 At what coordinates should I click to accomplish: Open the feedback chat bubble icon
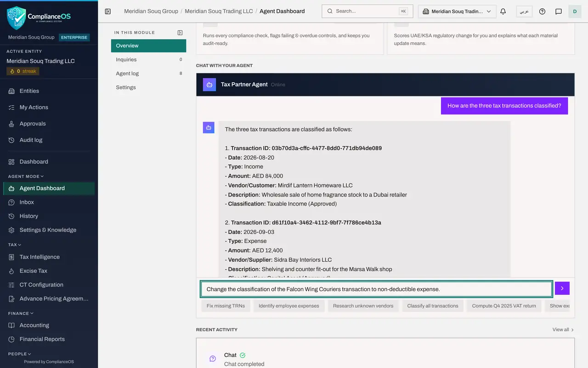pos(559,11)
